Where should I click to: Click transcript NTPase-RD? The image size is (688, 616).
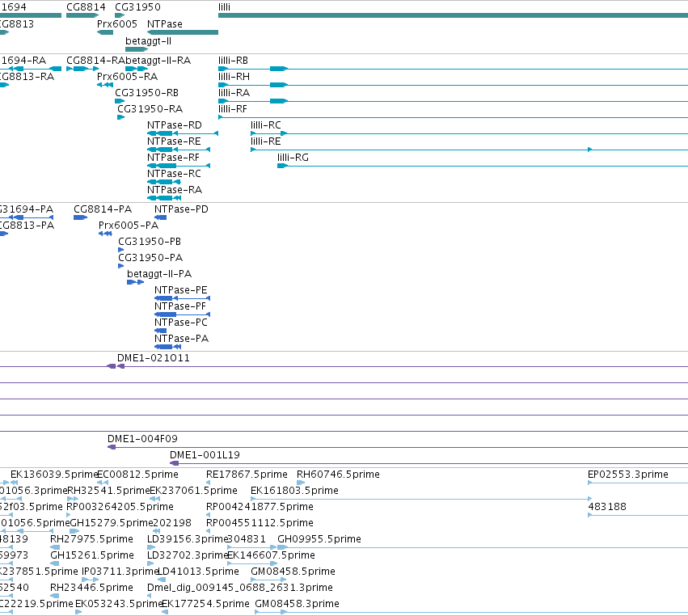coord(175,125)
